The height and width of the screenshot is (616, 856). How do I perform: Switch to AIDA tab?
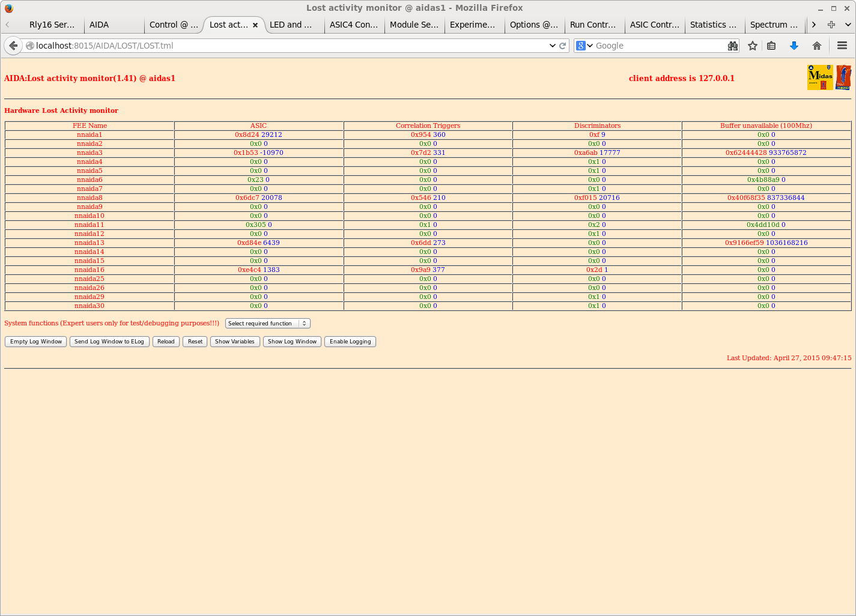pyautogui.click(x=114, y=25)
